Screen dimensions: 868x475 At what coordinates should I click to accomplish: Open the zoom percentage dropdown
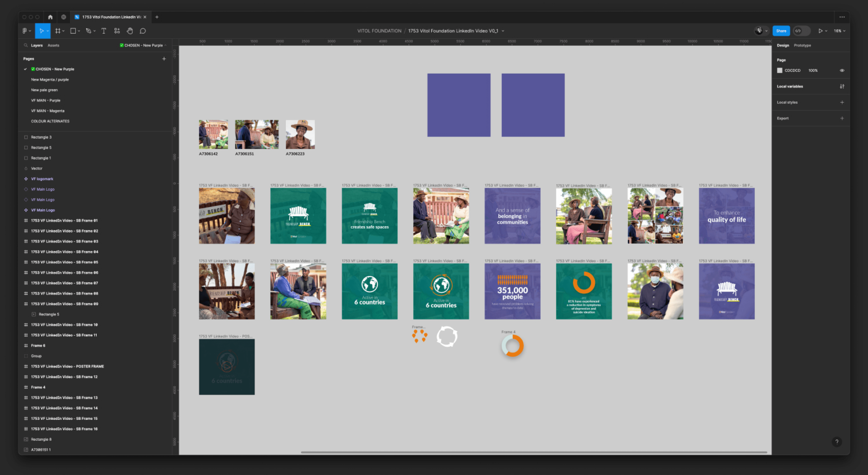[839, 31]
